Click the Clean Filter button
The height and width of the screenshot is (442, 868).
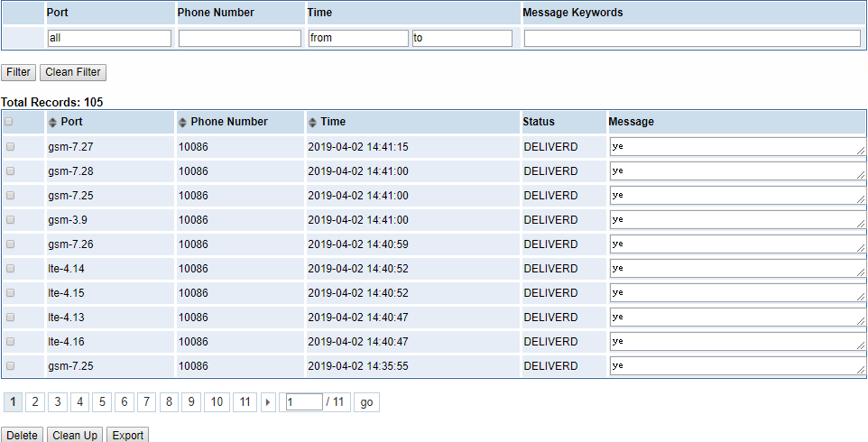pos(73,72)
